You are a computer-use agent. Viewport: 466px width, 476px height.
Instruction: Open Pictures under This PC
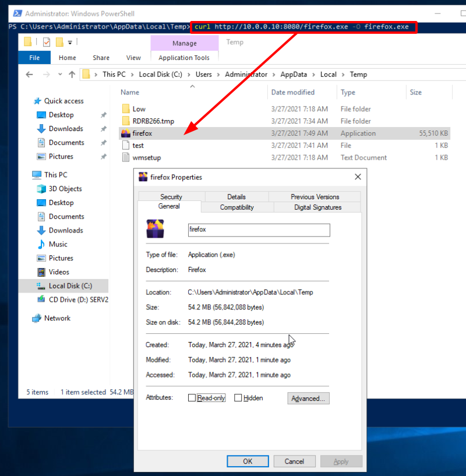tap(61, 258)
